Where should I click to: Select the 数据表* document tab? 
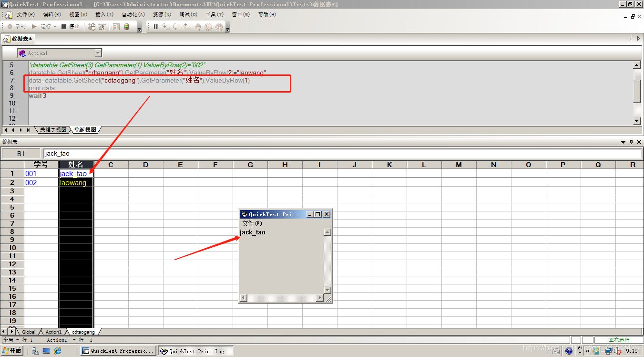tap(19, 39)
